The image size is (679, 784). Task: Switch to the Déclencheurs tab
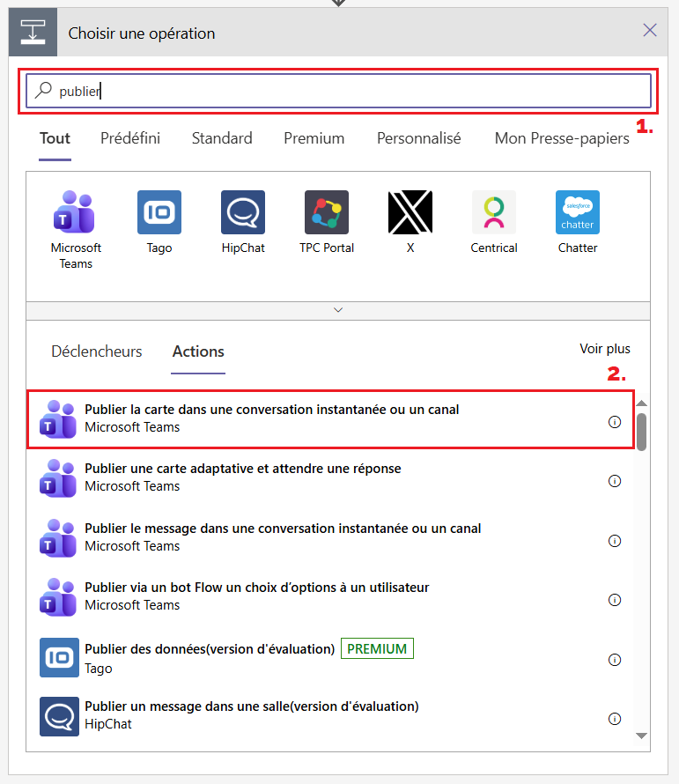coord(97,351)
